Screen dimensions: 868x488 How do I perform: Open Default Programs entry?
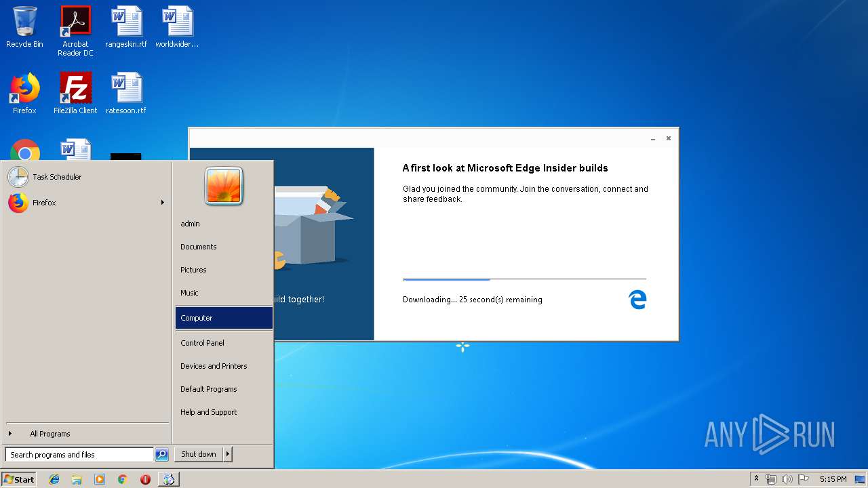(x=224, y=389)
